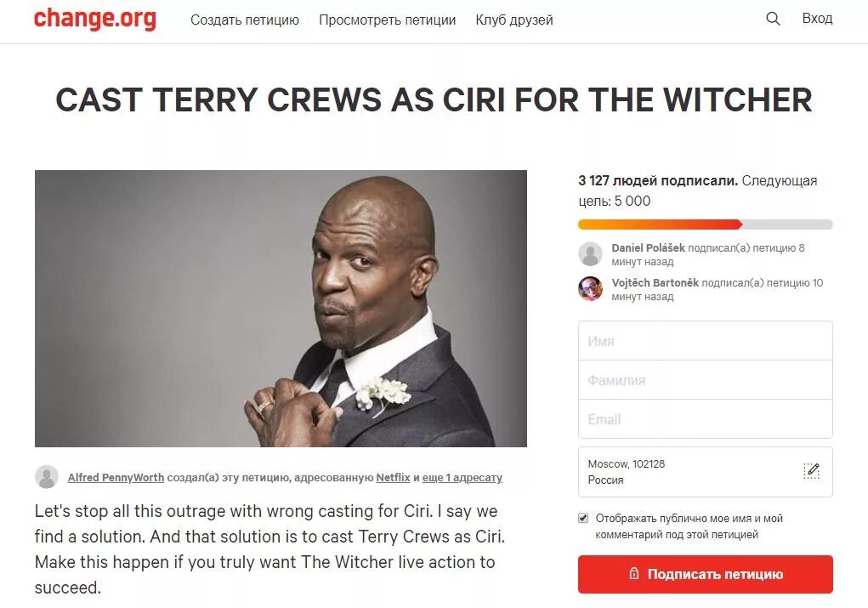Screen dimensions: 868x608
Task: Open the search magnifier icon
Action: pyautogui.click(x=773, y=19)
